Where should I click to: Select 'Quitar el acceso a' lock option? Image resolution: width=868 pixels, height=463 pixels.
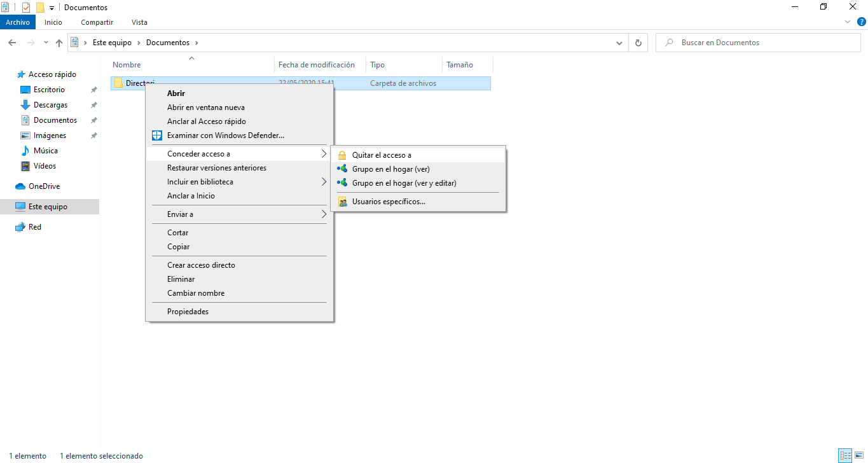[x=382, y=155]
